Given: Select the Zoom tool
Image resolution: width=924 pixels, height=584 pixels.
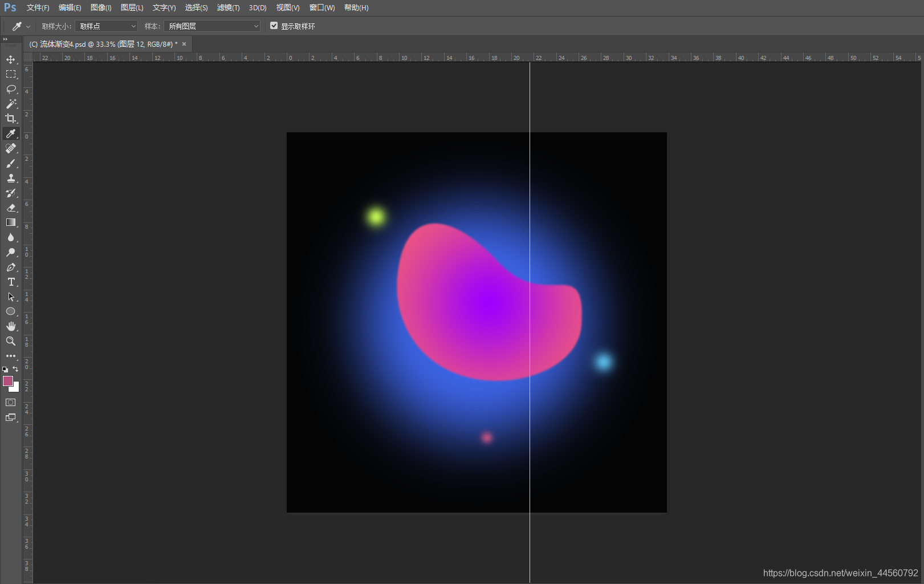Looking at the screenshot, I should [x=11, y=341].
